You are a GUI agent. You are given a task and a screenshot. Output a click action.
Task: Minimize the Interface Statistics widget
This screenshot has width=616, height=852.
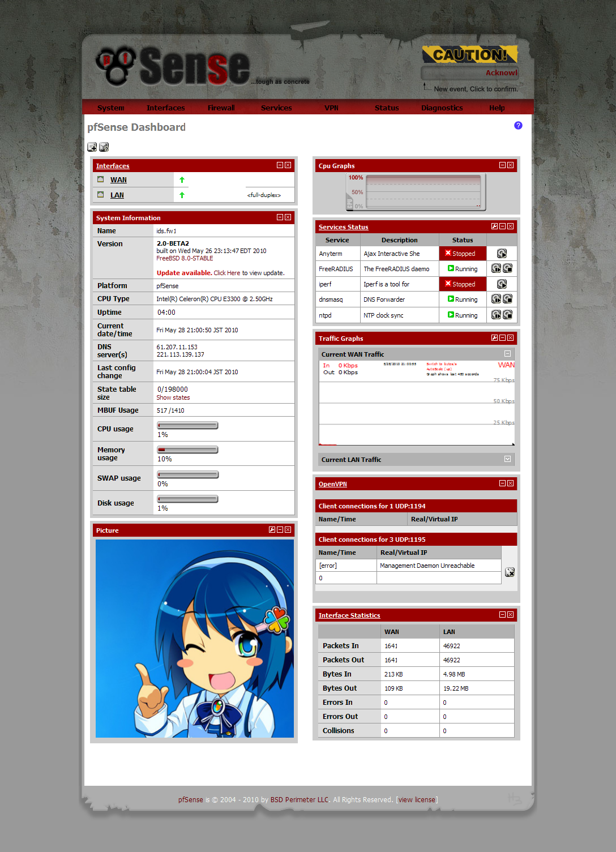[502, 615]
